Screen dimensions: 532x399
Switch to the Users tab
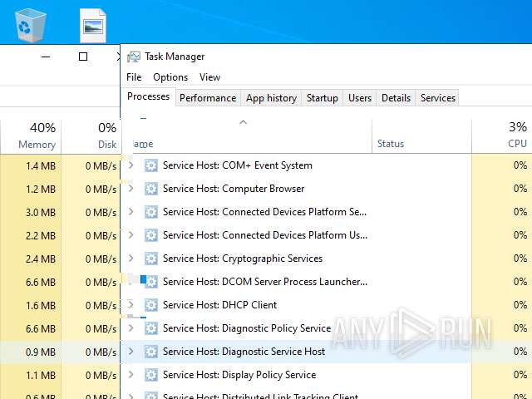pos(360,98)
